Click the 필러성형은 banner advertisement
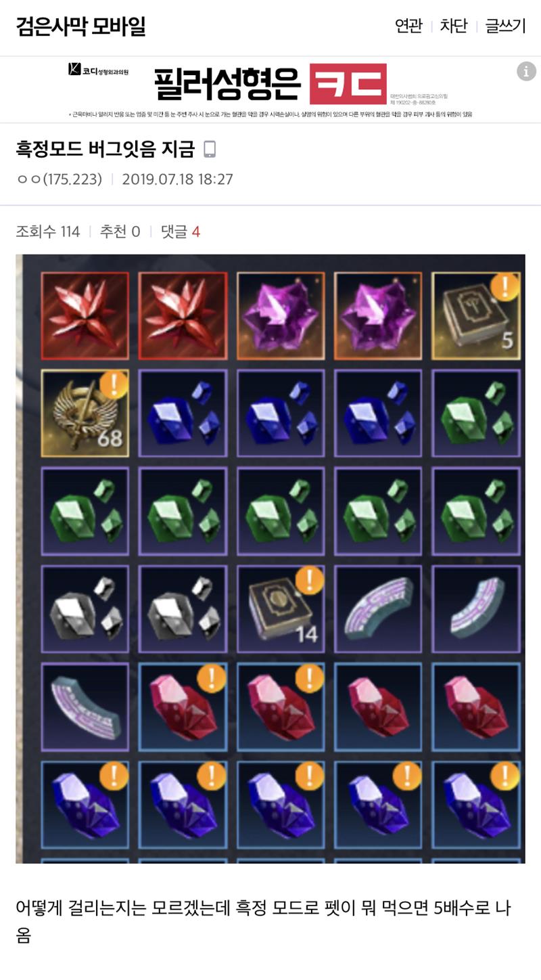 270,89
